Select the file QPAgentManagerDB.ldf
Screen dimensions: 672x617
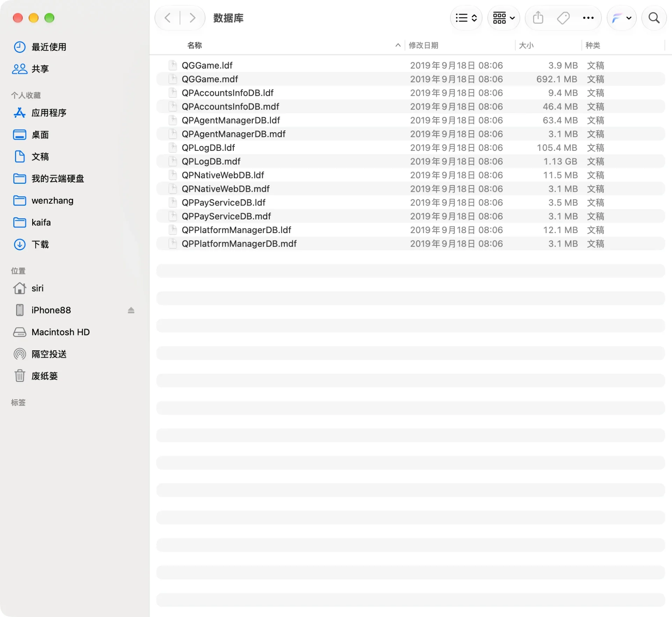[411, 120]
